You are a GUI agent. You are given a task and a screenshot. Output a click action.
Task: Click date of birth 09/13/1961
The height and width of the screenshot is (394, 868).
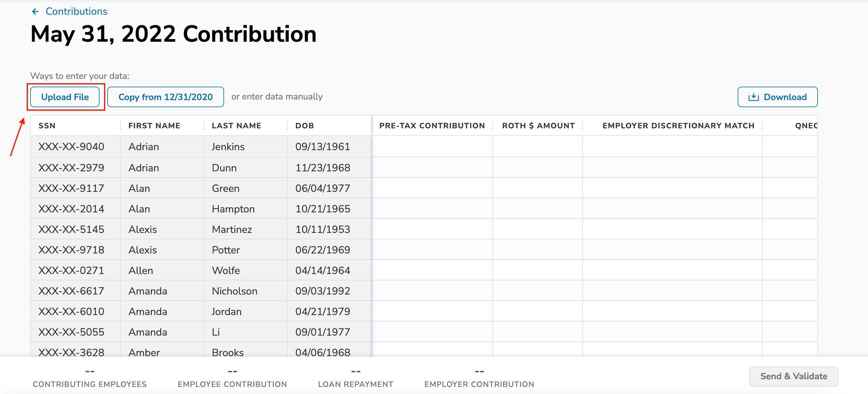tap(323, 147)
